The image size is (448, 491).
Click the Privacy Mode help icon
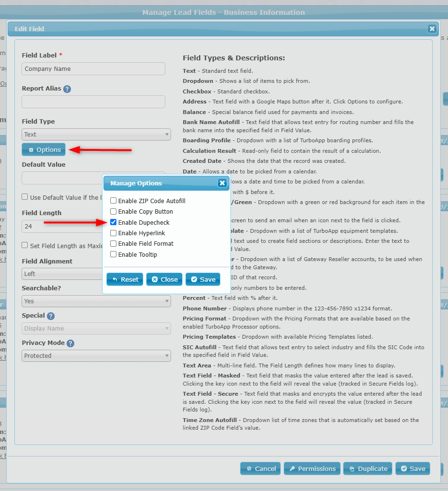70,343
